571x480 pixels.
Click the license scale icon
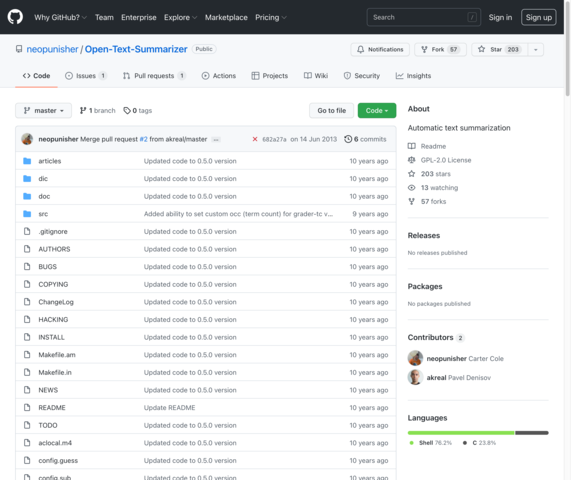pyautogui.click(x=411, y=160)
